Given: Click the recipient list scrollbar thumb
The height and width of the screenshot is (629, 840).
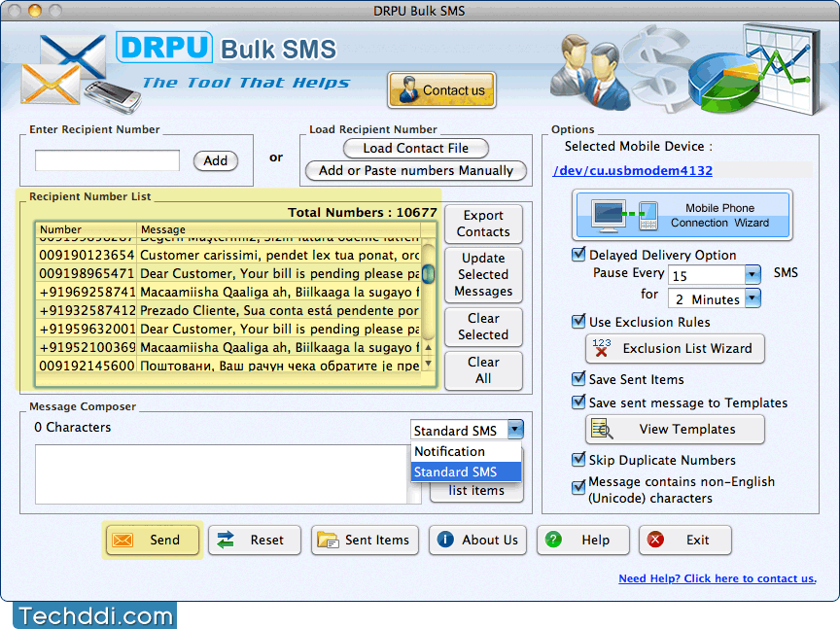Looking at the screenshot, I should coord(428,274).
